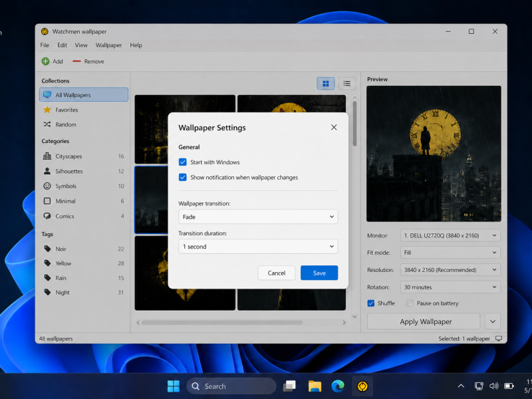Show hidden system tray icons
Viewport: 532px width, 399px height.
461,386
